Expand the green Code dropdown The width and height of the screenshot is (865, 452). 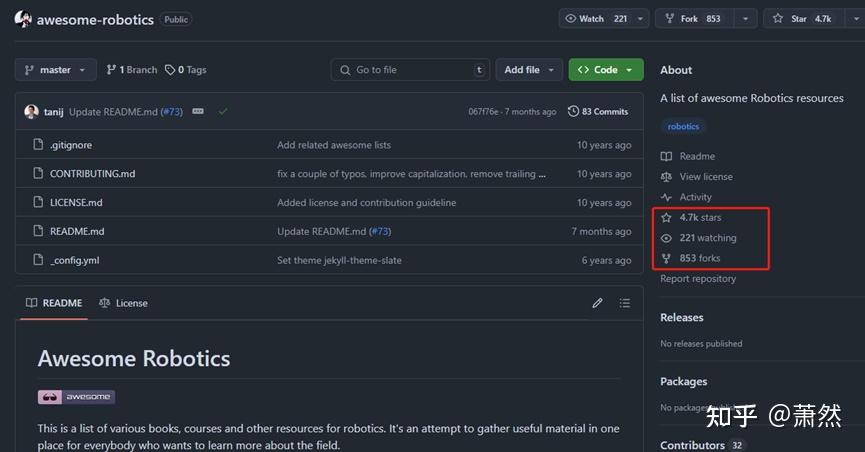[x=606, y=70]
